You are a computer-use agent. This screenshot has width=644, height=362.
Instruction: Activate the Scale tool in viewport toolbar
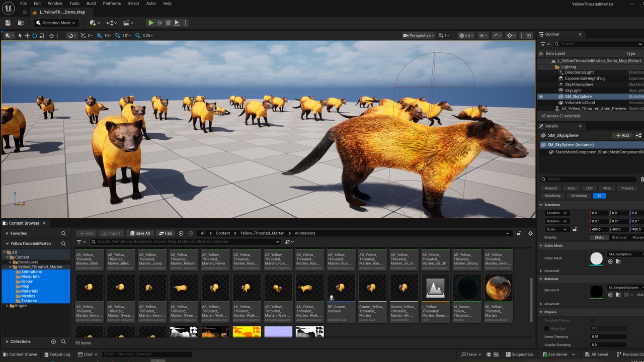41,36
